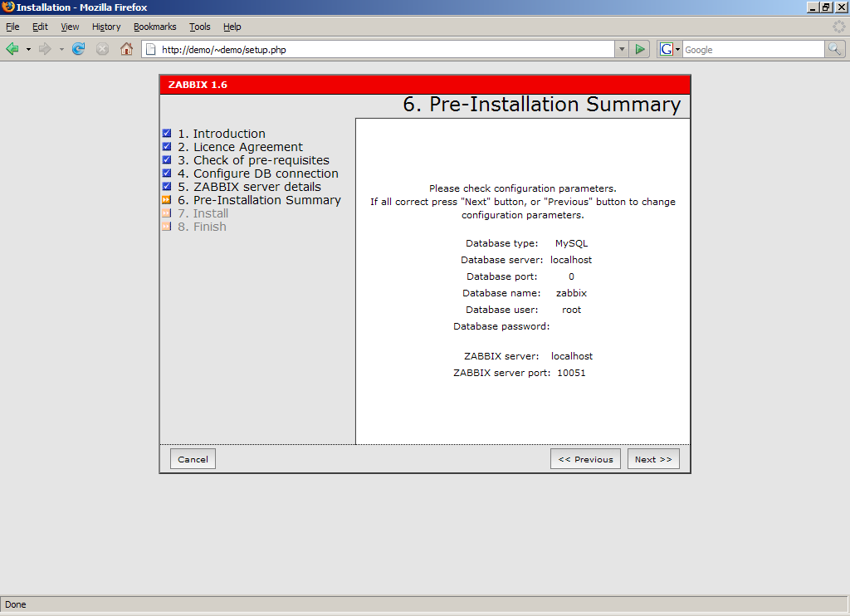Restore down the Firefox window
This screenshot has height=616, width=850.
pos(826,7)
